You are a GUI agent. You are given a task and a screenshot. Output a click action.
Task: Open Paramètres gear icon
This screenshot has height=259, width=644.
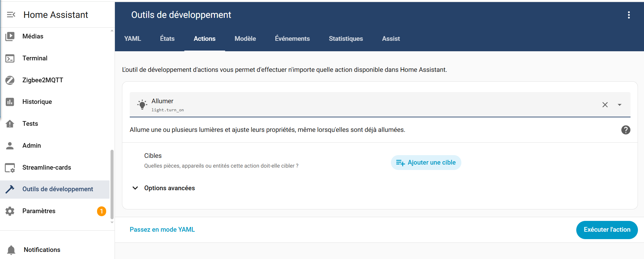tap(10, 211)
